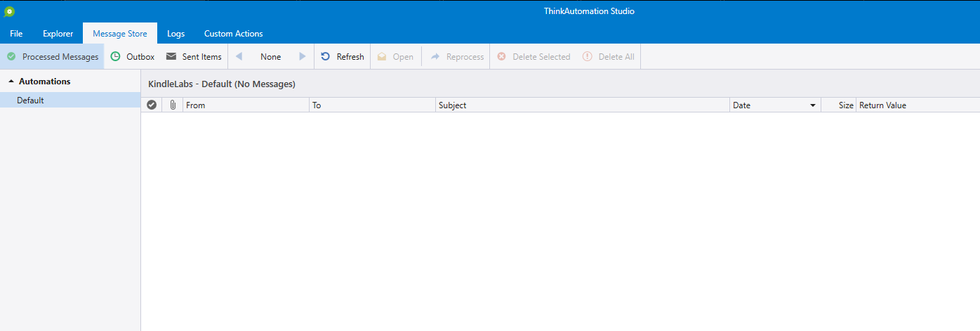Show Processed Messages view

(53, 57)
